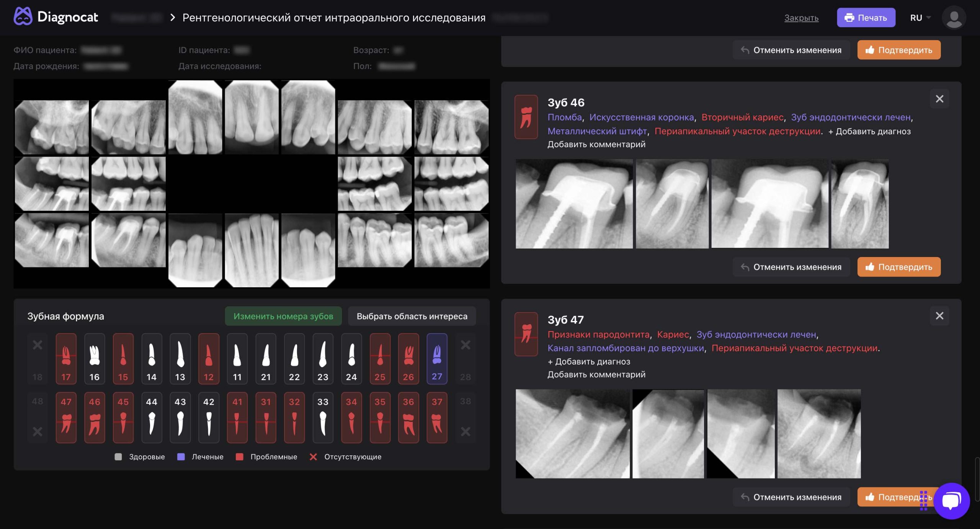Click Выбрать область интереса button
Viewport: 980px width, 529px height.
[412, 316]
